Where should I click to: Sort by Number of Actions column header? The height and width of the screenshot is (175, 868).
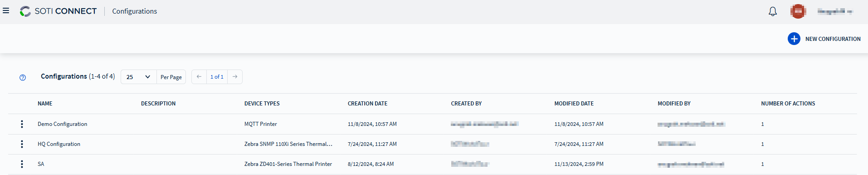pos(788,104)
